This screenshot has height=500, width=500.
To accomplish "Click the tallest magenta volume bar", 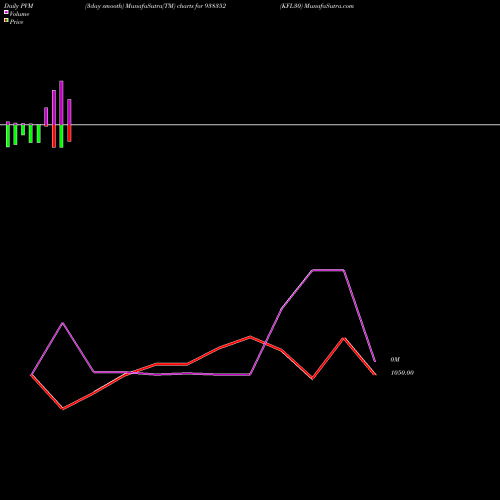I will (x=61, y=103).
